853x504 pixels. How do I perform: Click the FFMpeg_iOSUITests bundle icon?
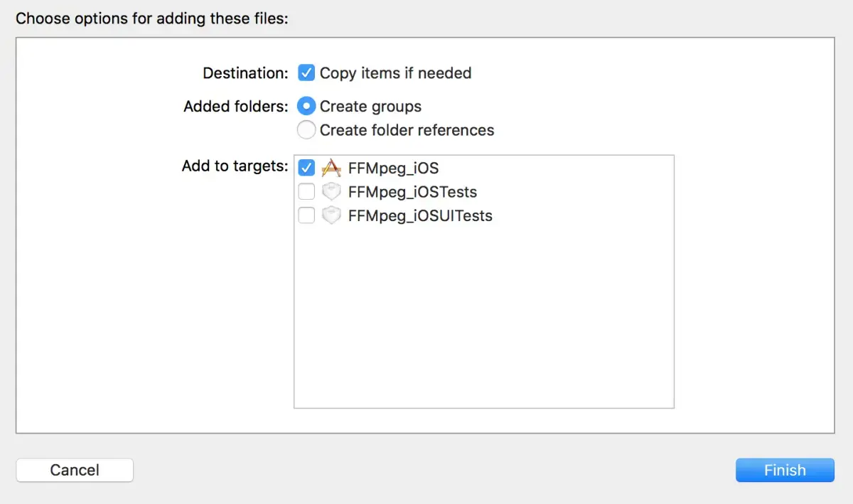(x=331, y=215)
